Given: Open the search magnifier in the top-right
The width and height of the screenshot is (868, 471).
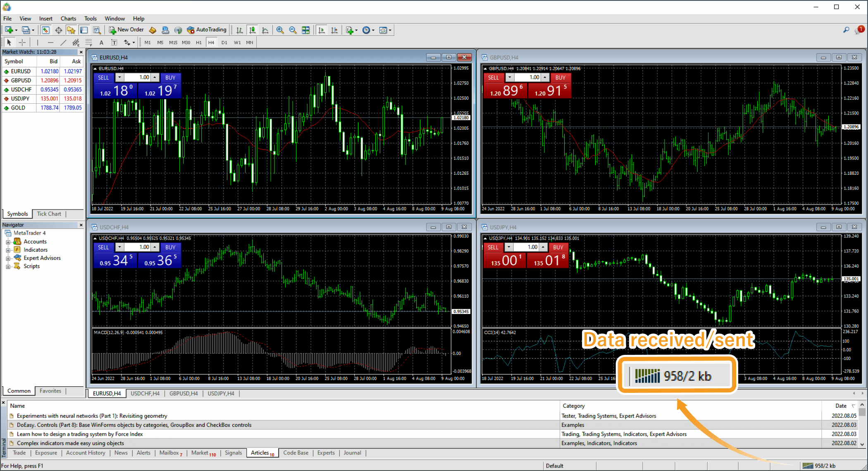Looking at the screenshot, I should pos(846,30).
